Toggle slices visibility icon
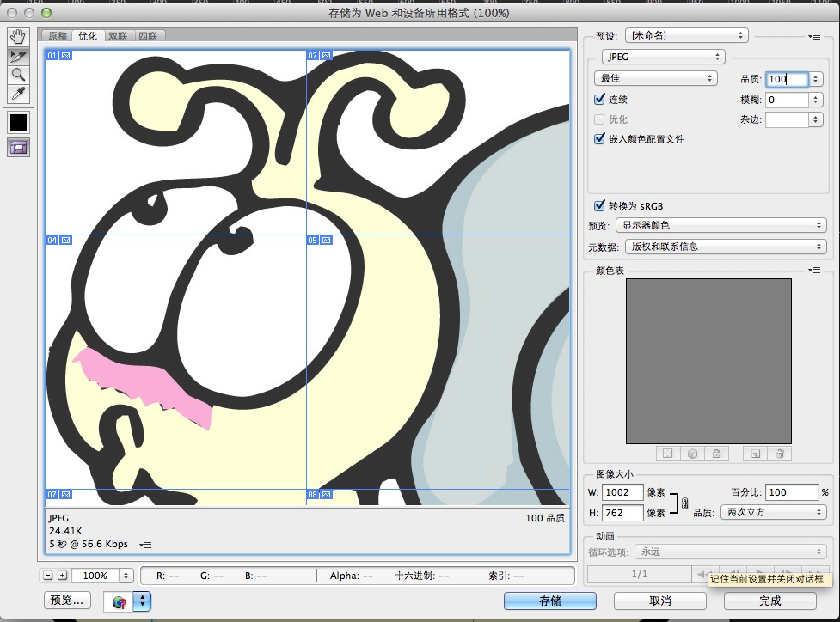This screenshot has width=840, height=622. (x=18, y=148)
